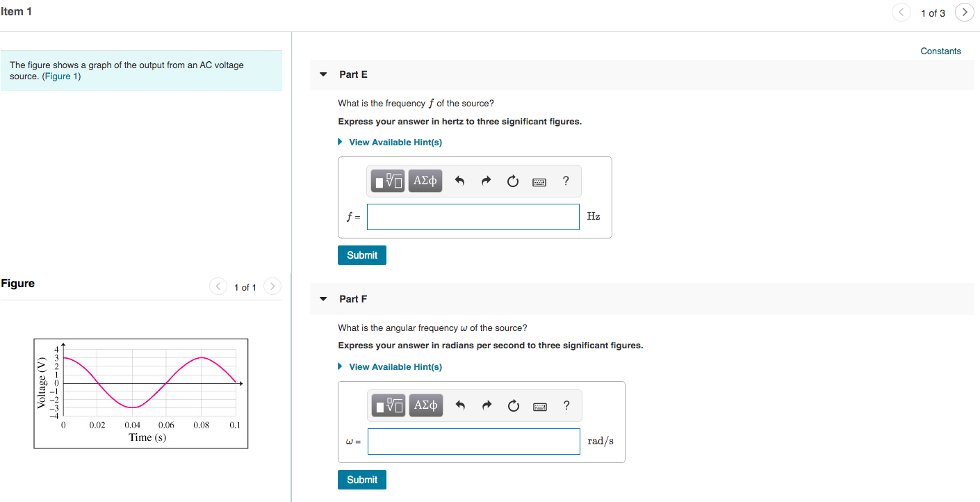This screenshot has width=980, height=502.
Task: Show previous figure arrow
Action: tap(218, 286)
